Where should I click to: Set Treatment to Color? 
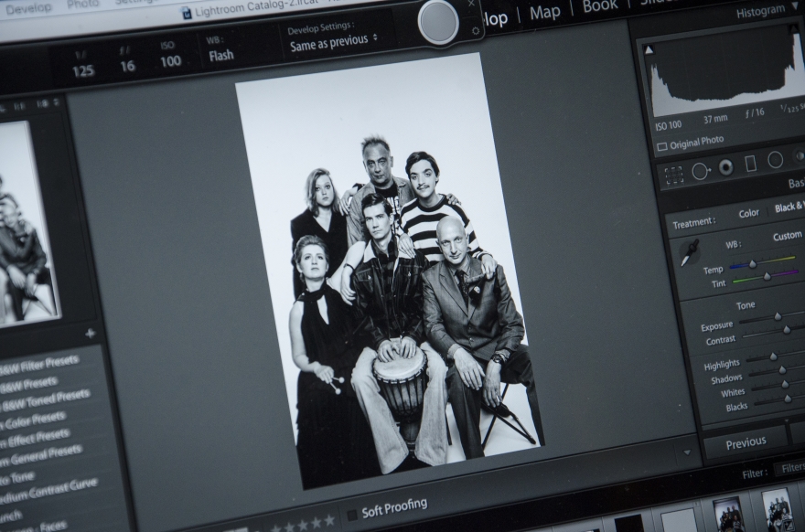coord(748,214)
